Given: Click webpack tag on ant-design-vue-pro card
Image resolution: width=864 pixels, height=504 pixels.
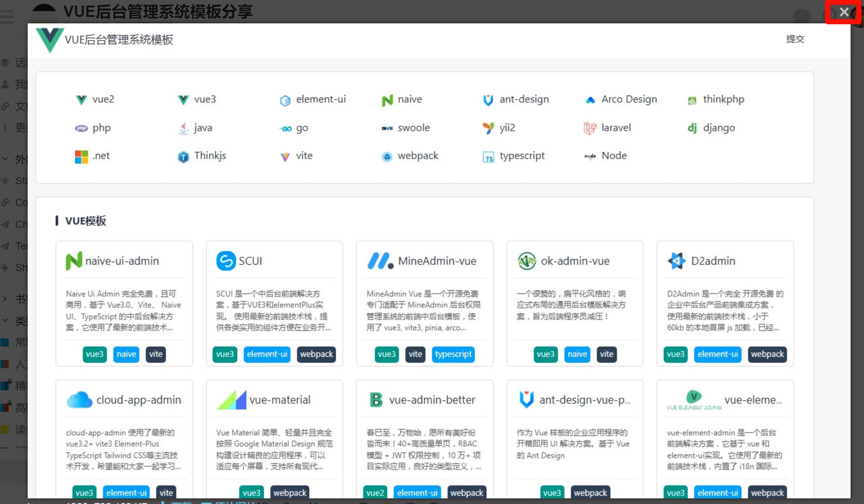Looking at the screenshot, I should [590, 493].
